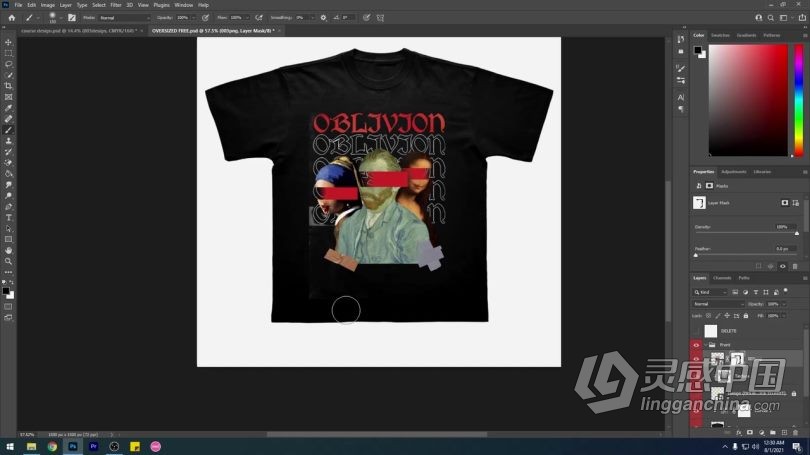Screen dimensions: 810x455
Task: Click foreground color swatch in Color panel
Action: pos(698,50)
